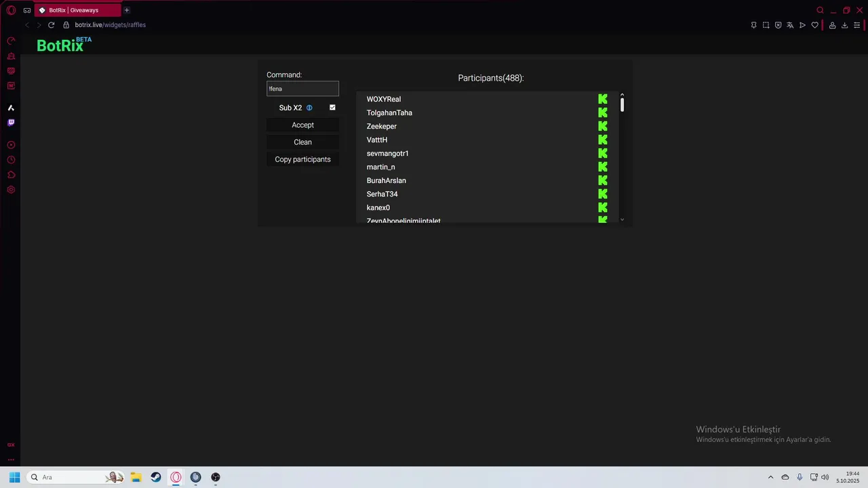
Task: Open File Explorer from taskbar
Action: 136,477
